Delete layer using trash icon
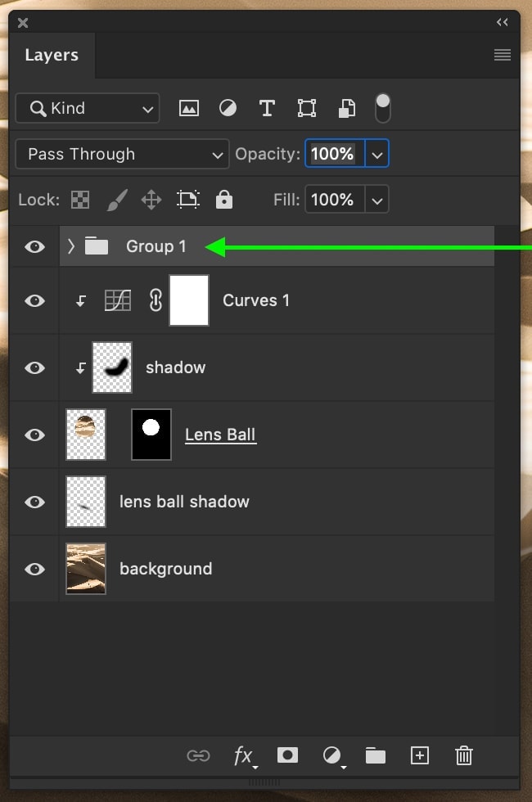The height and width of the screenshot is (802, 532). pos(464,755)
